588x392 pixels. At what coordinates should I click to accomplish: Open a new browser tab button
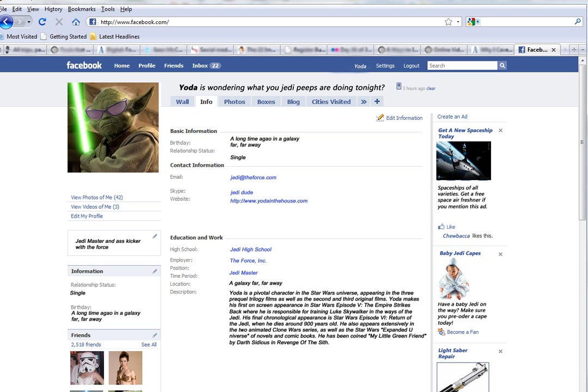tap(574, 50)
